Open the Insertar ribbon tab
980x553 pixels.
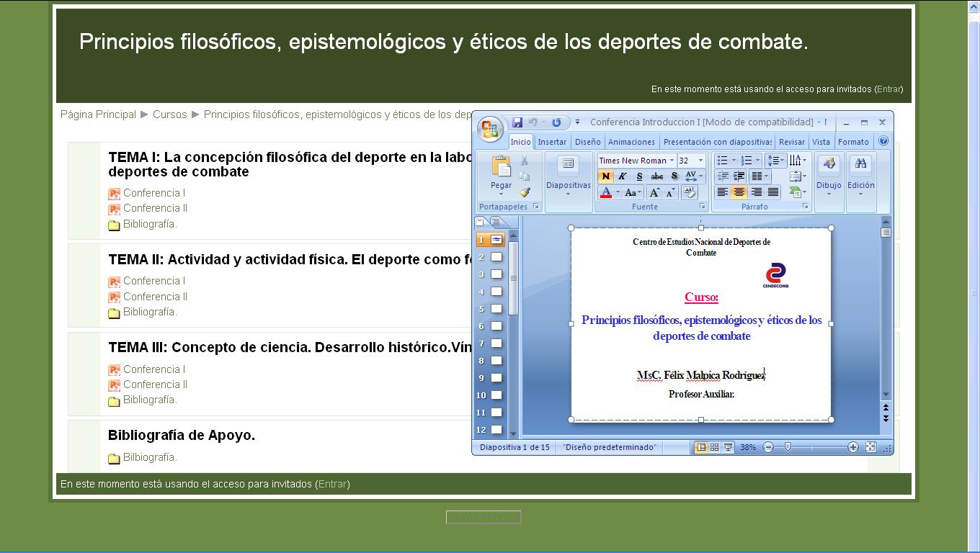[x=552, y=142]
